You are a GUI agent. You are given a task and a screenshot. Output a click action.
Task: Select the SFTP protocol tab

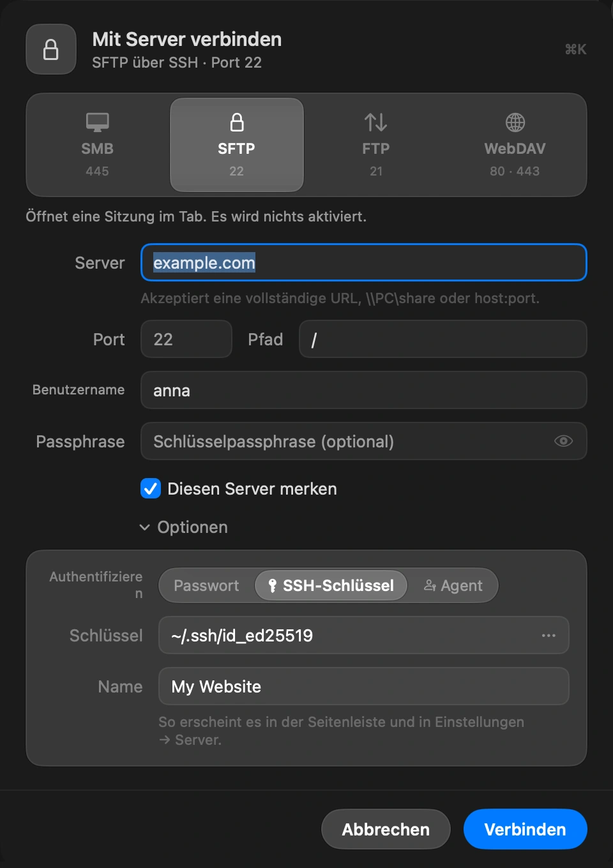pyautogui.click(x=236, y=145)
